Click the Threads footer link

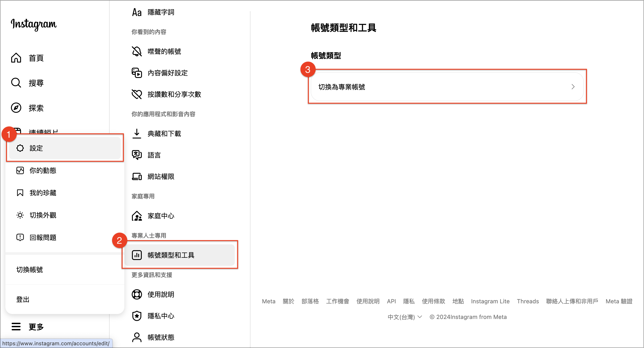point(528,301)
